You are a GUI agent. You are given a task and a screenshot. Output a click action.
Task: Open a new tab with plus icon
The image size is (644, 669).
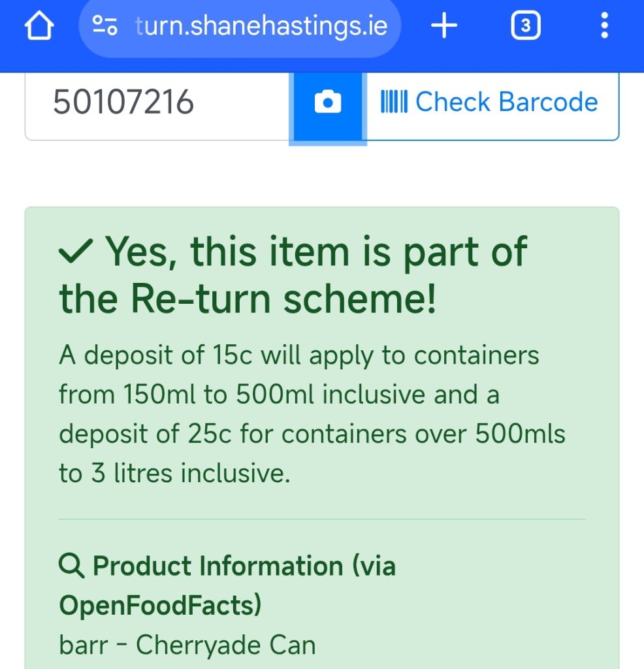coord(444,25)
